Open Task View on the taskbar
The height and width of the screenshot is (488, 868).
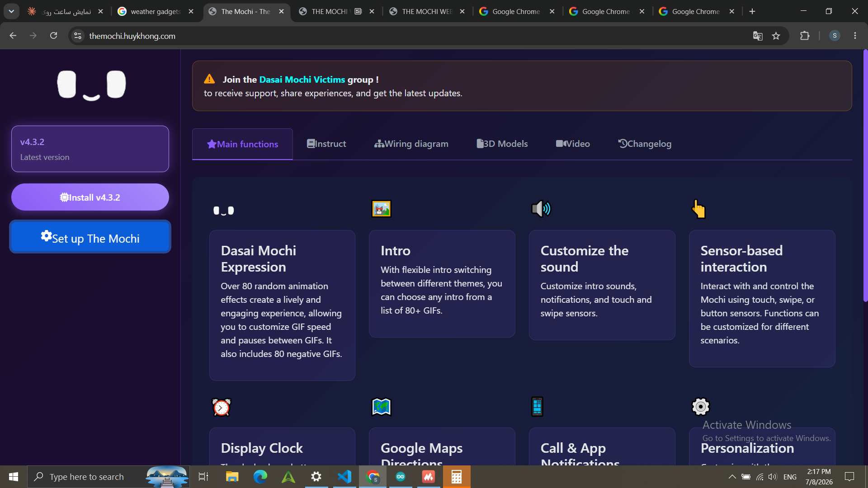[203, 477]
